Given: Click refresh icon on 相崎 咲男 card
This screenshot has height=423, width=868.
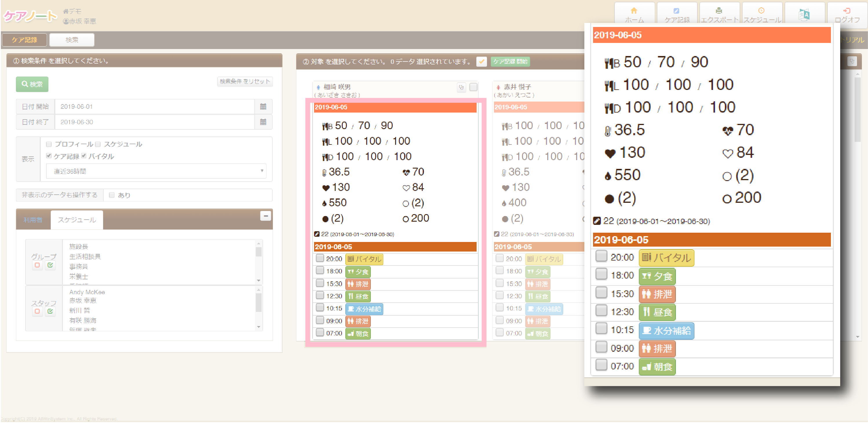Looking at the screenshot, I should pos(461,87).
